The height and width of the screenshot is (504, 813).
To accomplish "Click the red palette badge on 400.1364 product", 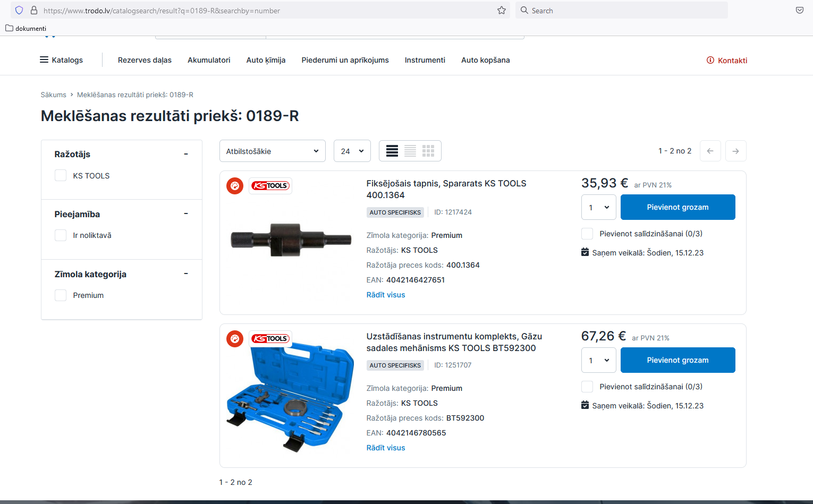I will coord(235,186).
